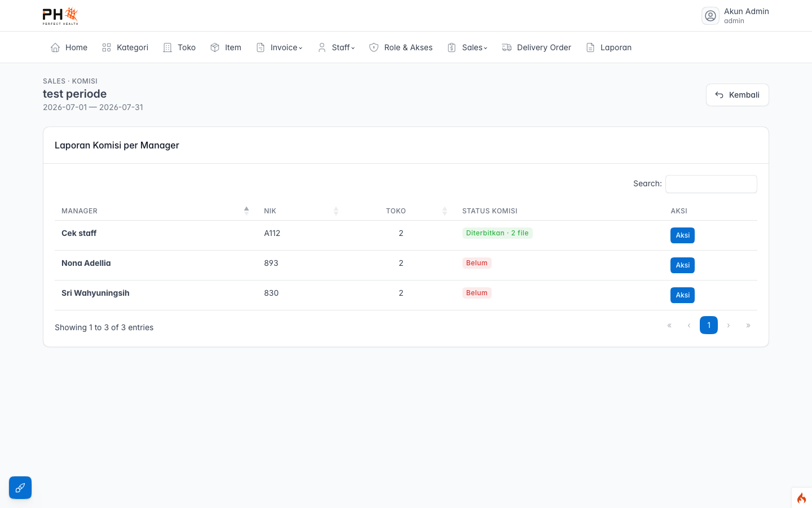Screen dimensions: 812x508
Task: Focus the Search input field
Action: (711, 184)
